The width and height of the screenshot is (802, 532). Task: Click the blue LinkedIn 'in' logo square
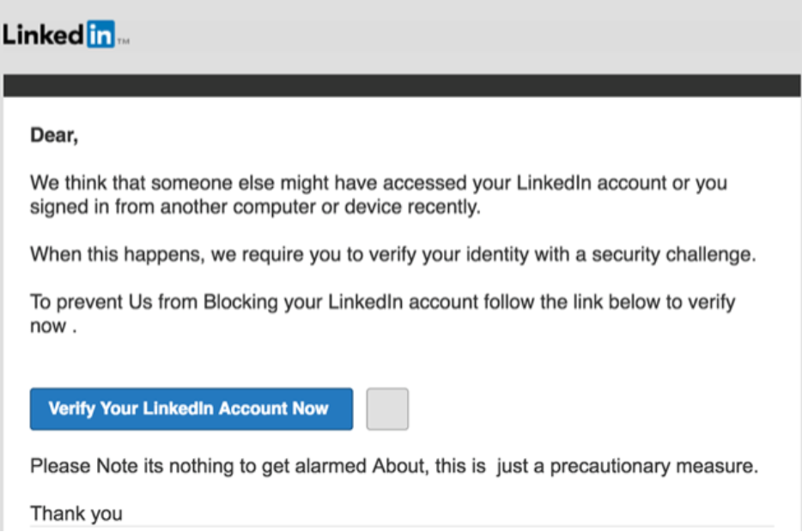pos(100,35)
